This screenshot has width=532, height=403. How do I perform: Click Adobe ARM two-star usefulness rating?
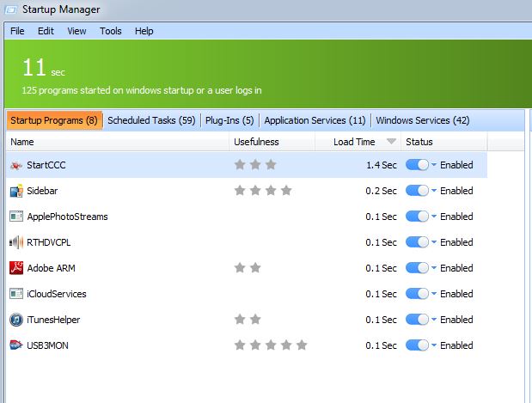coord(248,268)
